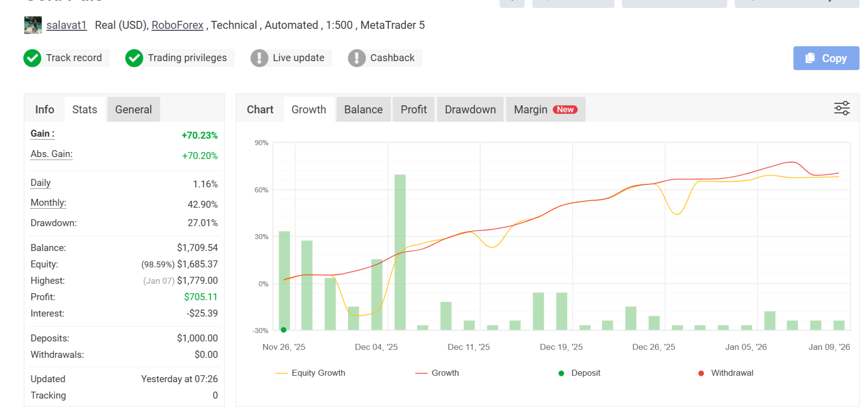Viewport: 868px width, 412px height.
Task: Toggle the red Growth series legend
Action: click(x=437, y=373)
